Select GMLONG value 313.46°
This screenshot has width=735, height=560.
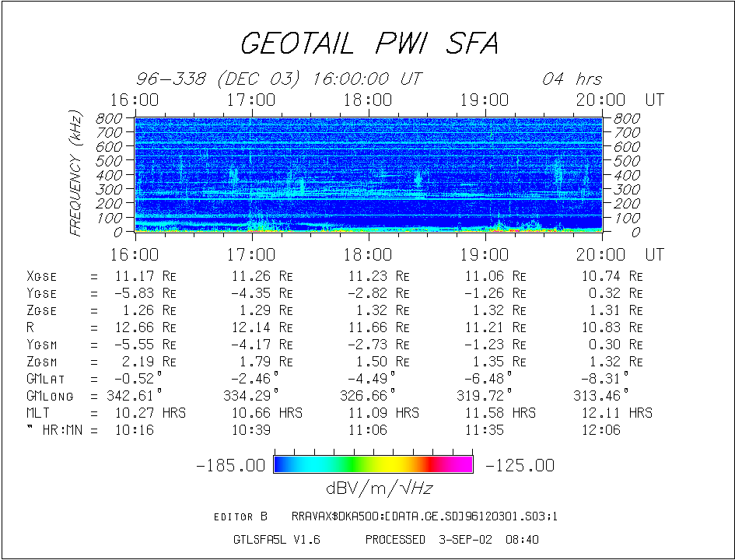[601, 396]
